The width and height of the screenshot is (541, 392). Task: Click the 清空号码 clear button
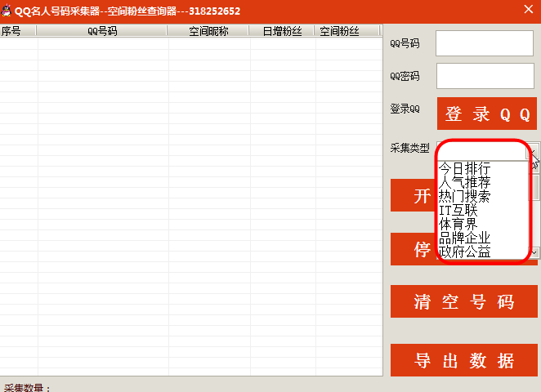[463, 301]
